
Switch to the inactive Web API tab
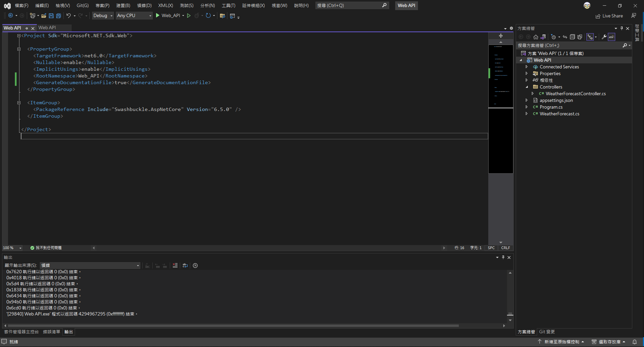coord(47,28)
